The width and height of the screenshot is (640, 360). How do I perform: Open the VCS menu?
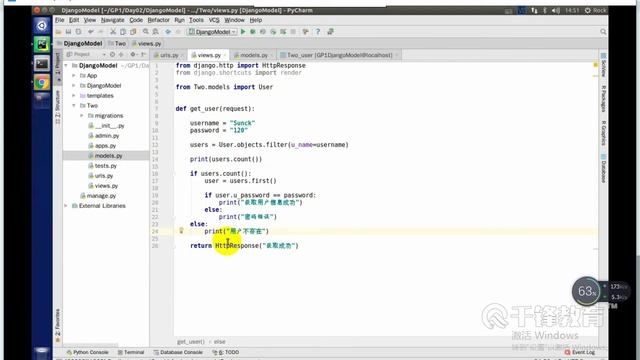[214, 20]
